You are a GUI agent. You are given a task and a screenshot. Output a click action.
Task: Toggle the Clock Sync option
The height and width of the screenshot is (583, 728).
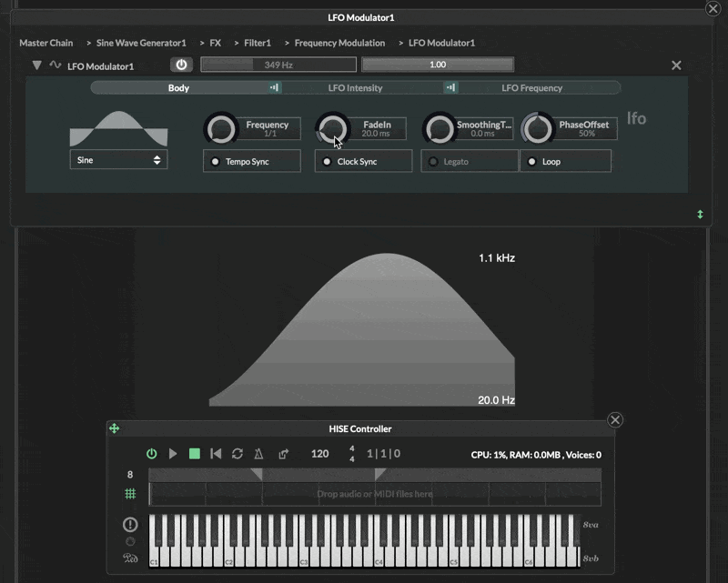[x=363, y=162]
